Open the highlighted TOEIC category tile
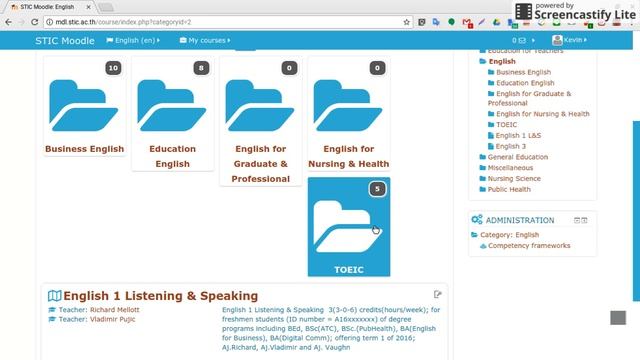The width and height of the screenshot is (640, 360). click(x=349, y=227)
